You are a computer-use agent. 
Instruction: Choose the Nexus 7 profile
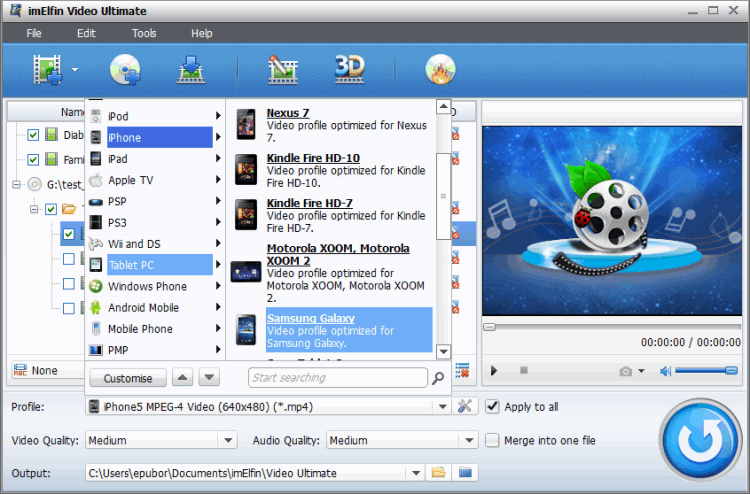click(287, 113)
